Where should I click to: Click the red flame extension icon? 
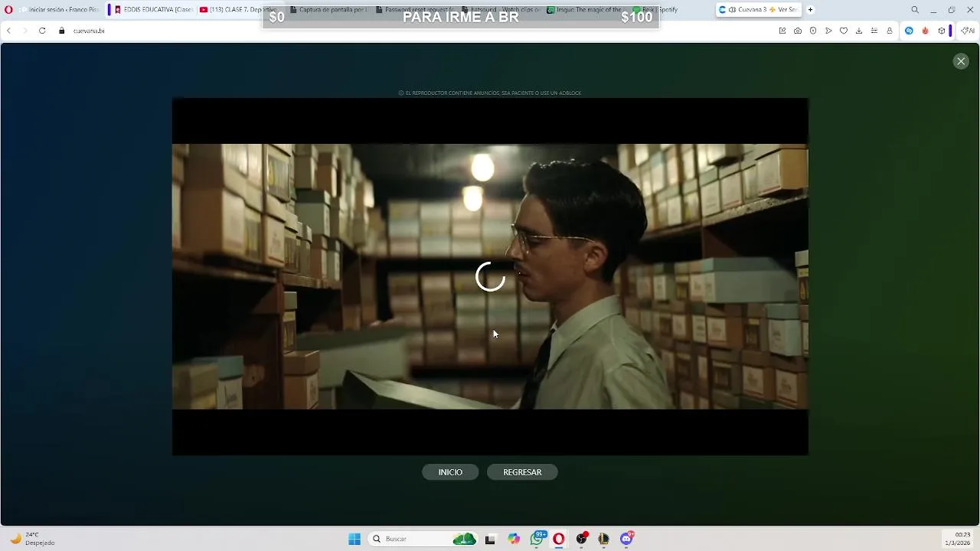click(925, 31)
